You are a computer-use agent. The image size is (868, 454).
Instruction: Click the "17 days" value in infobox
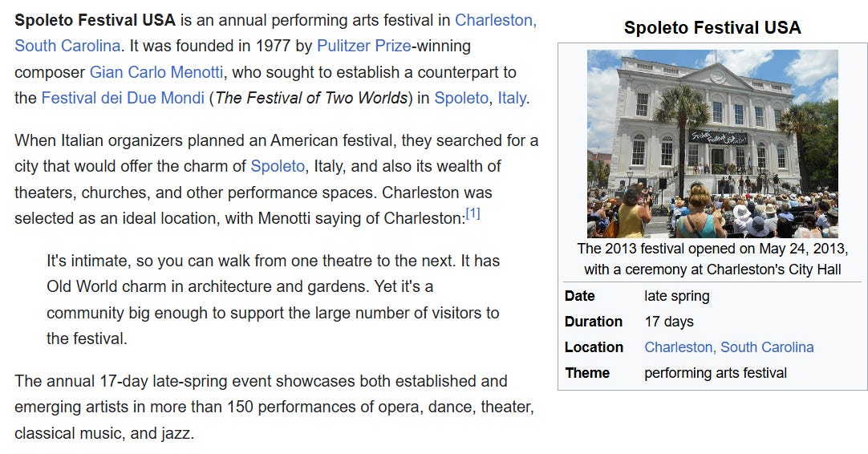coord(669,322)
